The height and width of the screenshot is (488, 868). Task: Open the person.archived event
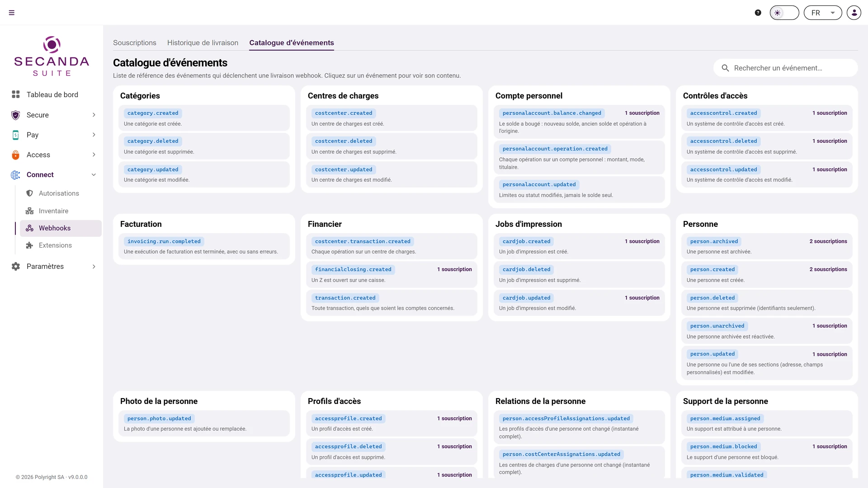(x=767, y=246)
